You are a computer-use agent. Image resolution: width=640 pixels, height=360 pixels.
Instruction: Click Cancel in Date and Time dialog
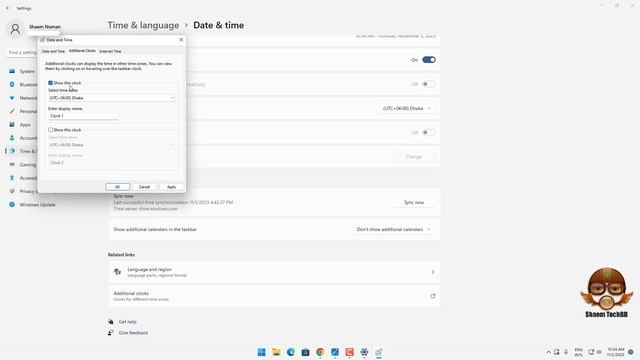[144, 187]
